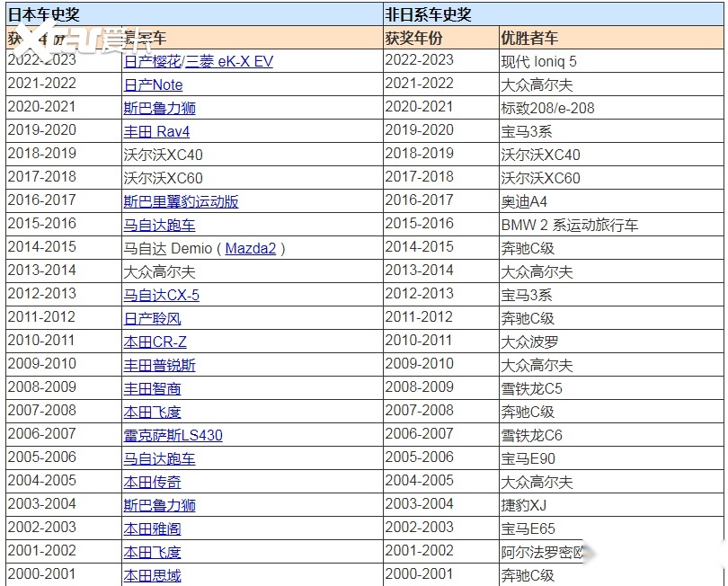Open 斯巴鲁力狮 link in 2020-2021 row
Screen dimensions: 728x586
click(160, 108)
